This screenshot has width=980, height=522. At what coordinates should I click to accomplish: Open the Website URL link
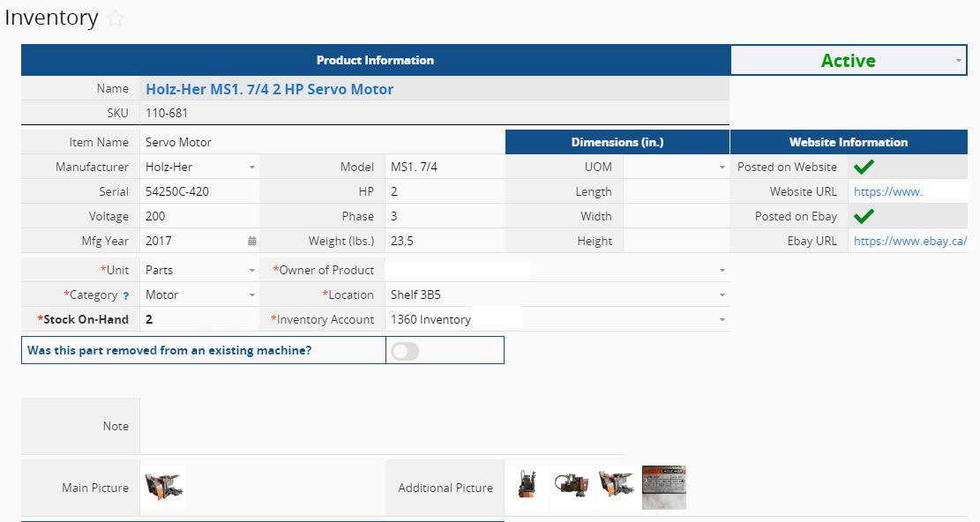pyautogui.click(x=888, y=191)
